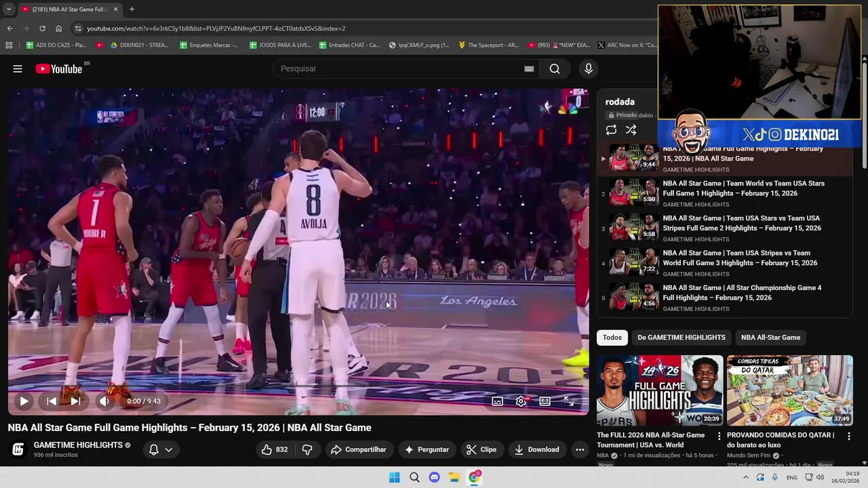Go back in browser

tap(9, 28)
